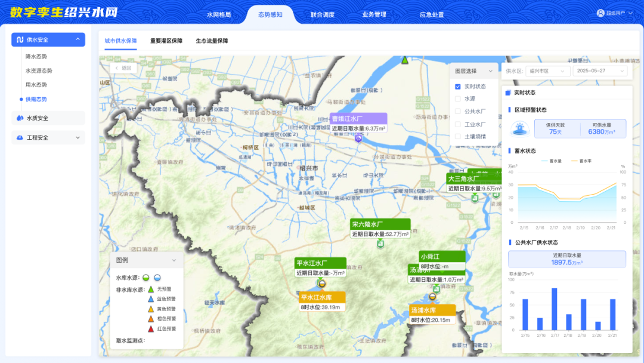Screen dimensions: 644x363
Task: Click the green triangle marker atop map
Action: (404, 60)
